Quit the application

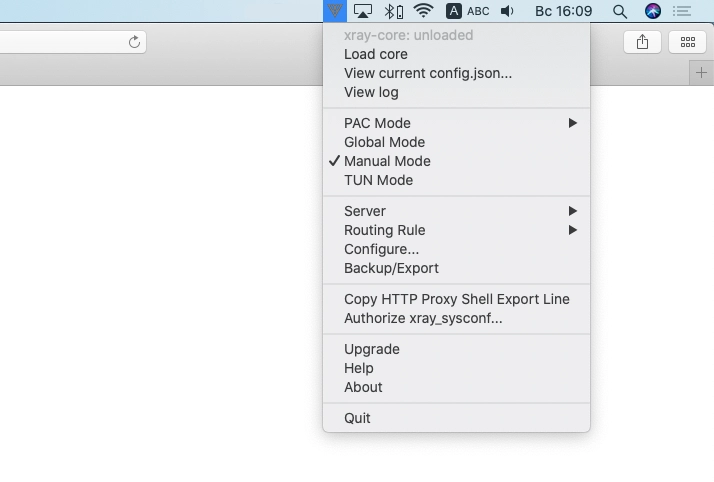456,418
